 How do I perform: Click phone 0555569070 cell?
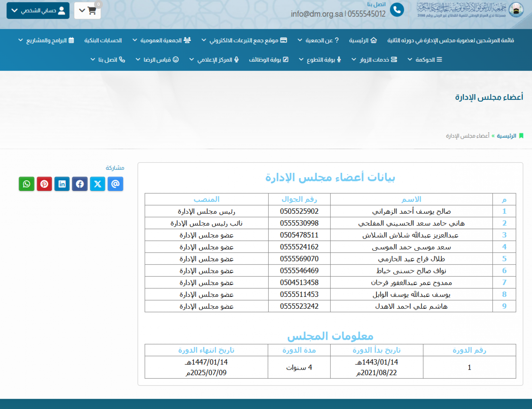[x=299, y=259]
